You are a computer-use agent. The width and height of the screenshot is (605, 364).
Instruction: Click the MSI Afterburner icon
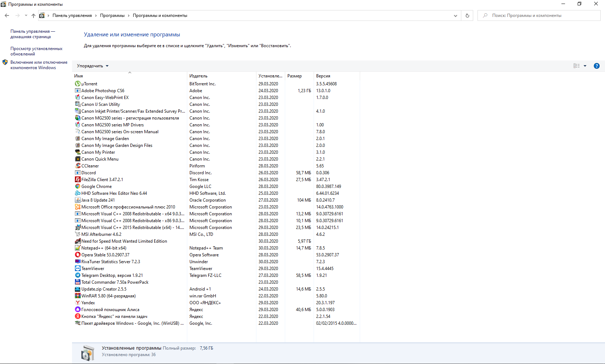point(77,234)
